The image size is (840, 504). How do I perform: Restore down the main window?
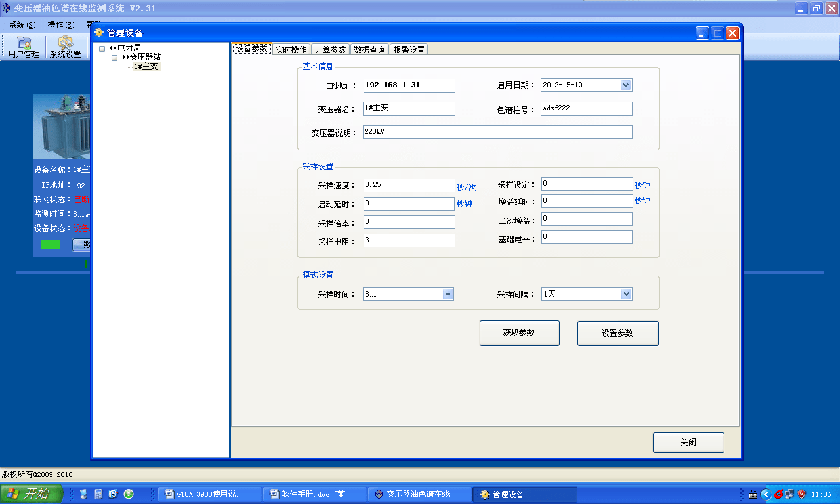(x=816, y=9)
